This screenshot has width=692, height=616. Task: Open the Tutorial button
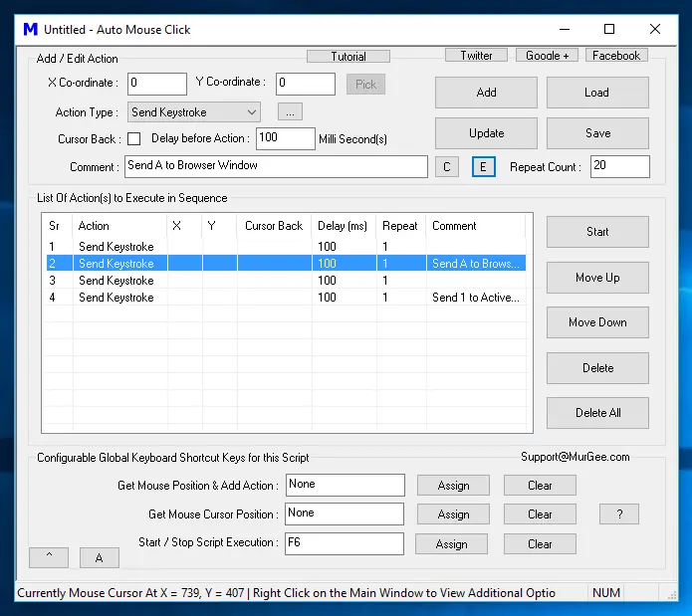(348, 57)
